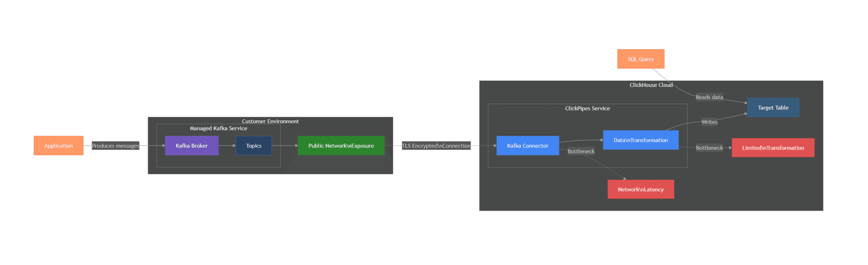Select the Customer Environment container title

[x=270, y=121]
